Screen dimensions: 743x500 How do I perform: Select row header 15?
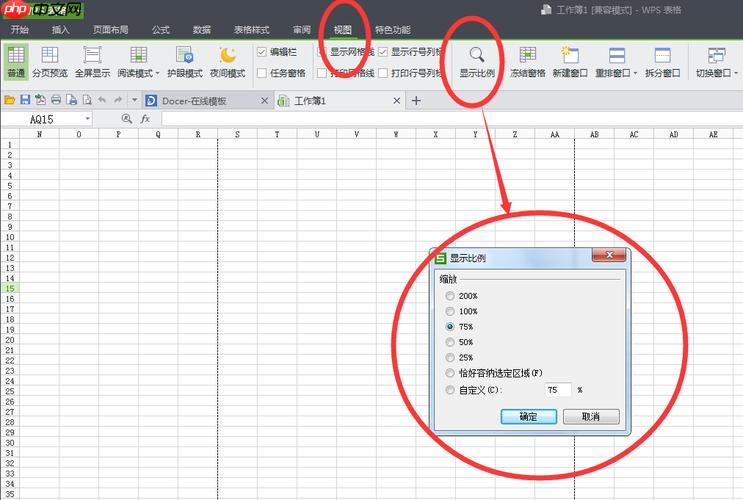coord(10,289)
